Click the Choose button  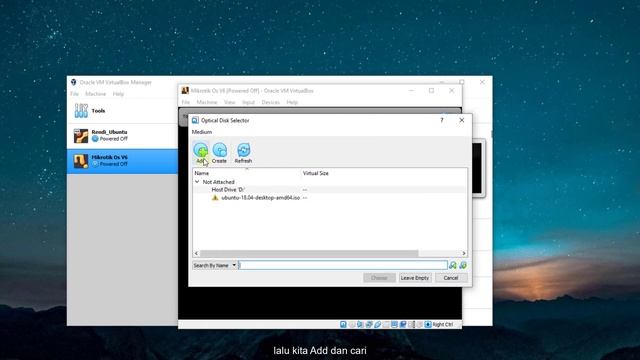379,278
